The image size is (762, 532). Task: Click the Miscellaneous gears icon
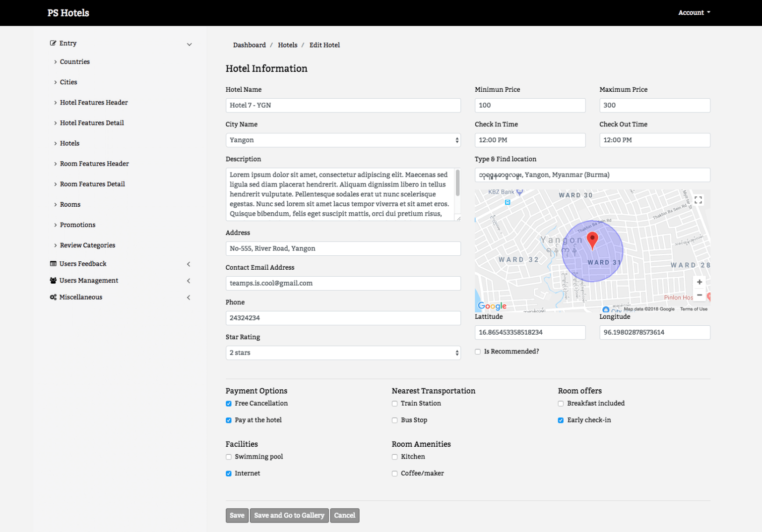53,297
